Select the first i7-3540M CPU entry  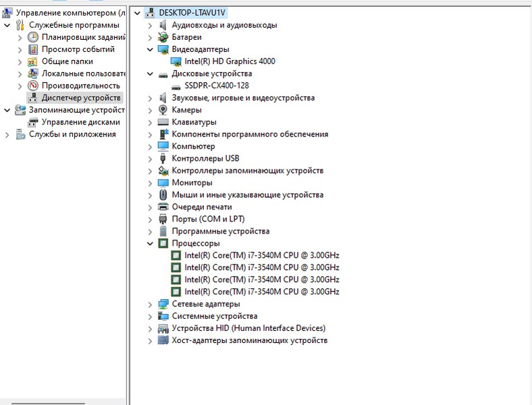point(261,256)
